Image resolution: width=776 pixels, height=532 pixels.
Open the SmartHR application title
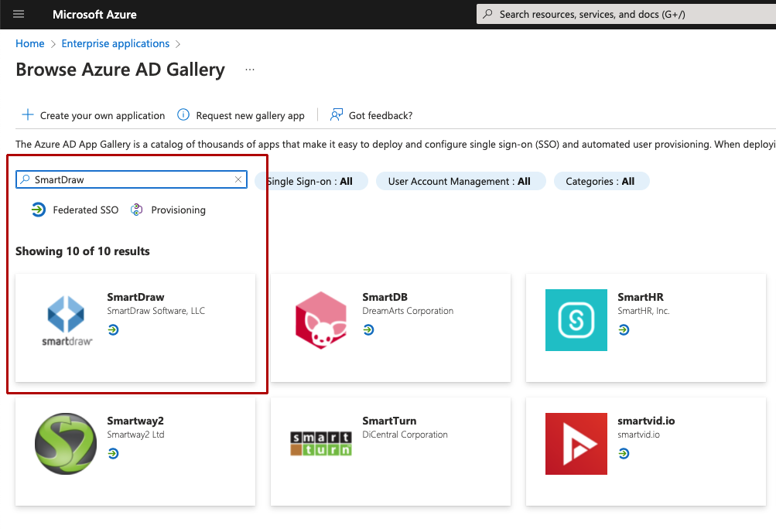point(640,297)
